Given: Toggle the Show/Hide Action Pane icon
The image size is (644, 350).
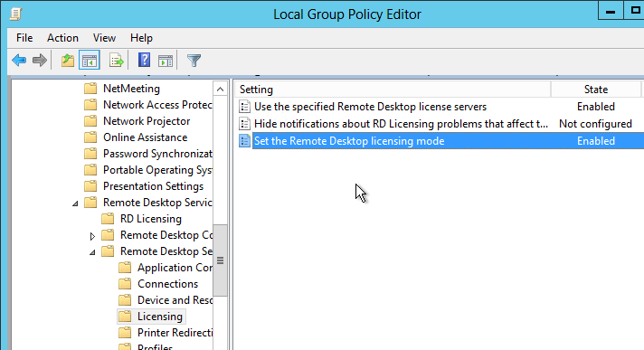Looking at the screenshot, I should 166,61.
